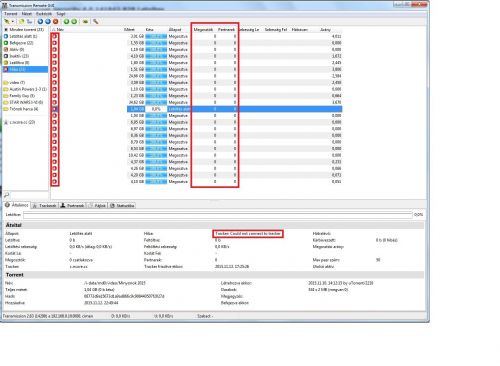Click the error icon of the 34,62 GB torrent
The width and height of the screenshot is (500, 366).
[x=55, y=102]
